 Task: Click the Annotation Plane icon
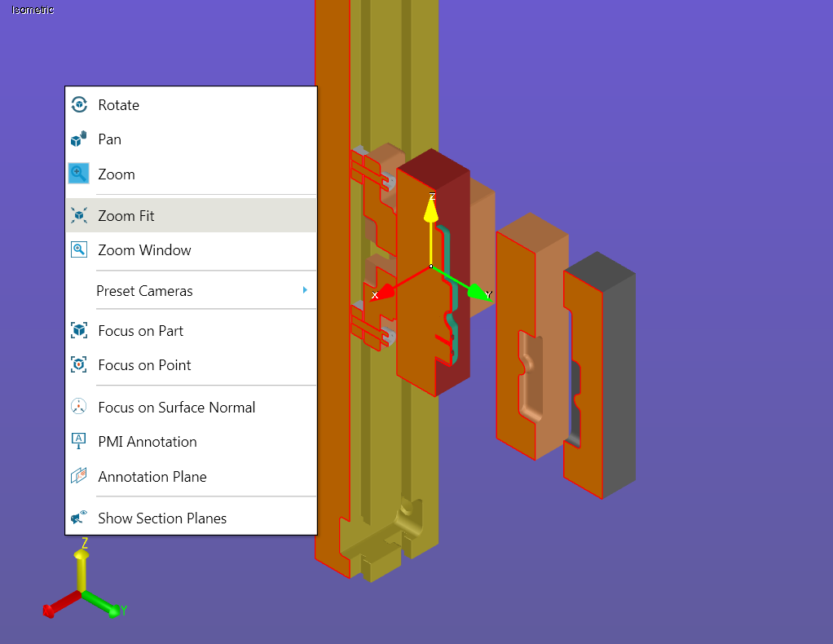pos(79,475)
